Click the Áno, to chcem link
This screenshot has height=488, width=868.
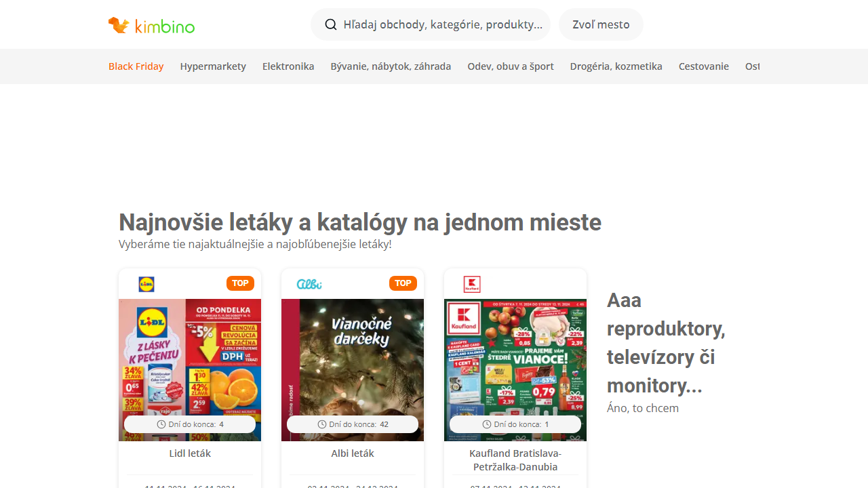point(643,408)
